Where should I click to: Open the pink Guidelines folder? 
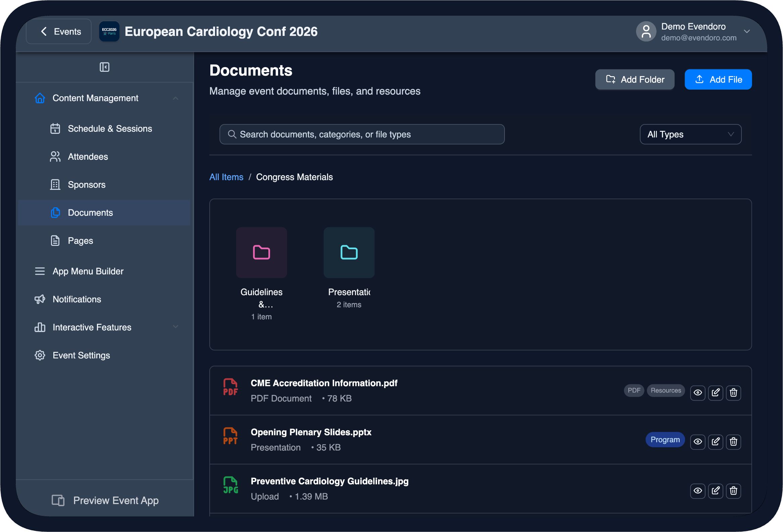tap(261, 253)
